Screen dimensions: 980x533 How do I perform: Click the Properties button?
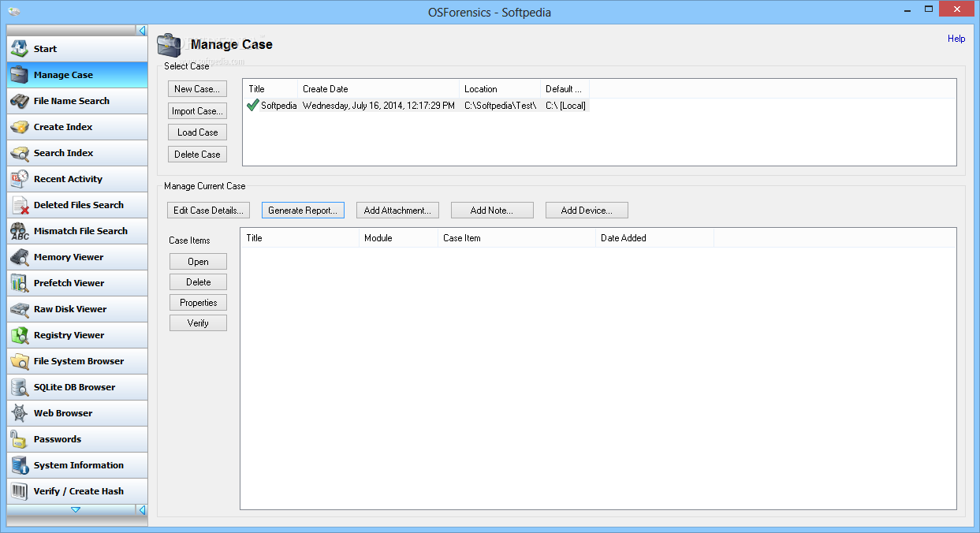click(198, 303)
